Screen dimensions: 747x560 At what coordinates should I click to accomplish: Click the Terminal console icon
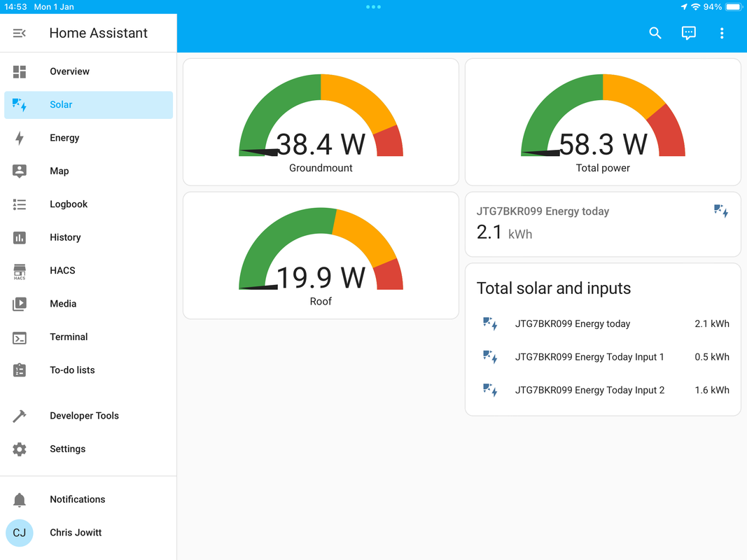(x=20, y=337)
